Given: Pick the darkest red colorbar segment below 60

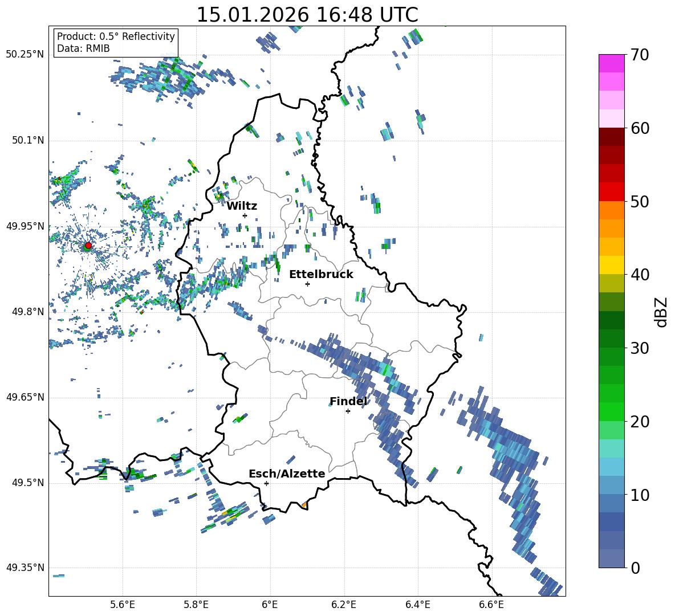Looking at the screenshot, I should (612, 137).
